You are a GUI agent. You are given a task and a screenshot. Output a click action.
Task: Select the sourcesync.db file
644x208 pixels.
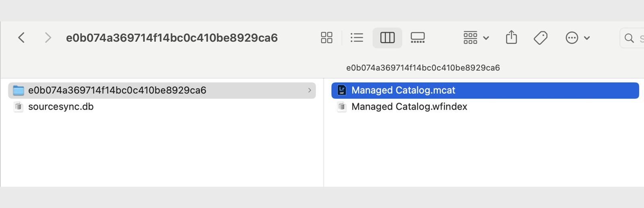(61, 107)
